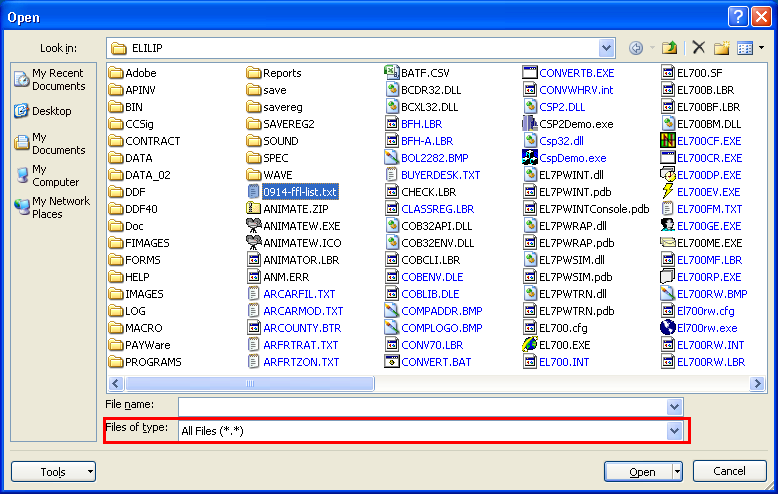Select the file EL700RW.LBR
Image resolution: width=778 pixels, height=494 pixels.
click(x=703, y=362)
